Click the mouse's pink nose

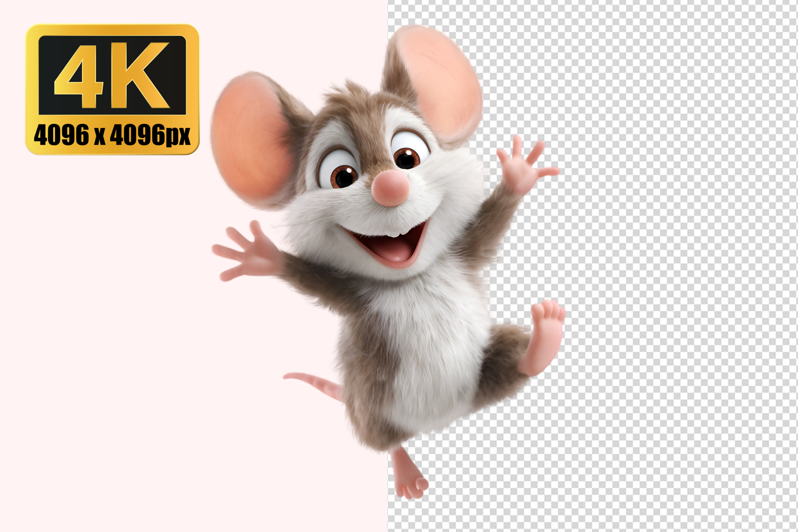tap(390, 188)
